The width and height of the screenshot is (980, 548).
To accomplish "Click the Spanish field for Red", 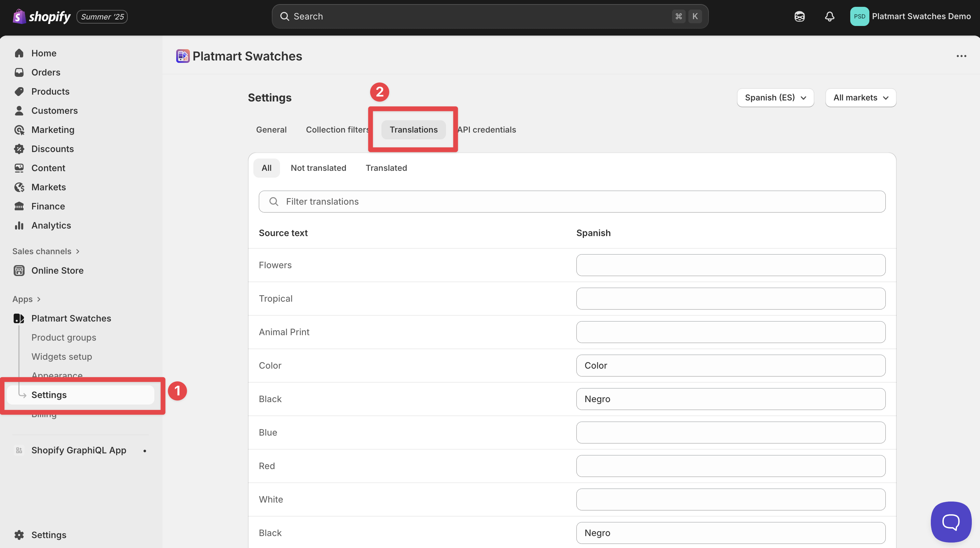I will 730,466.
